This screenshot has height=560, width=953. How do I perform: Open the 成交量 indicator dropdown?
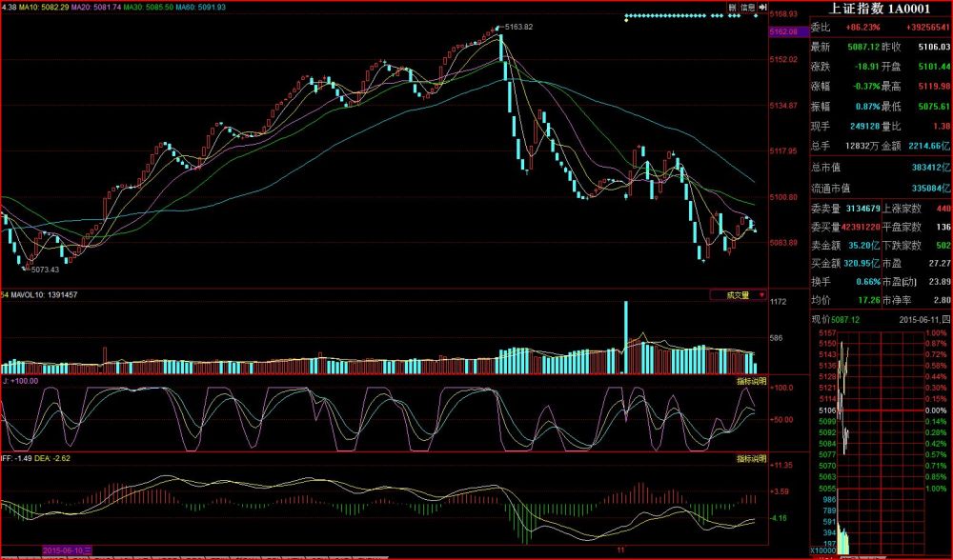coord(739,296)
